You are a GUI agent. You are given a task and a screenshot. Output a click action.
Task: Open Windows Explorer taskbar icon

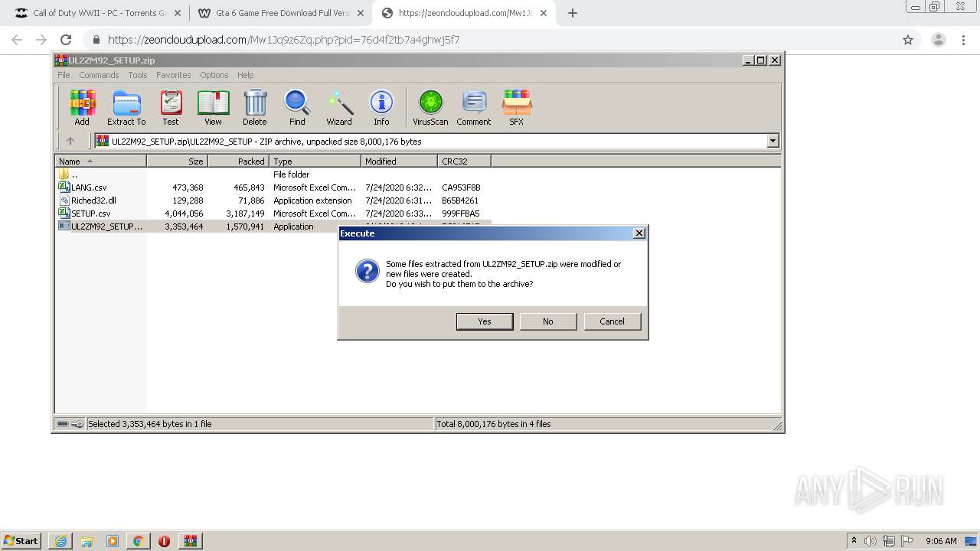(87, 541)
